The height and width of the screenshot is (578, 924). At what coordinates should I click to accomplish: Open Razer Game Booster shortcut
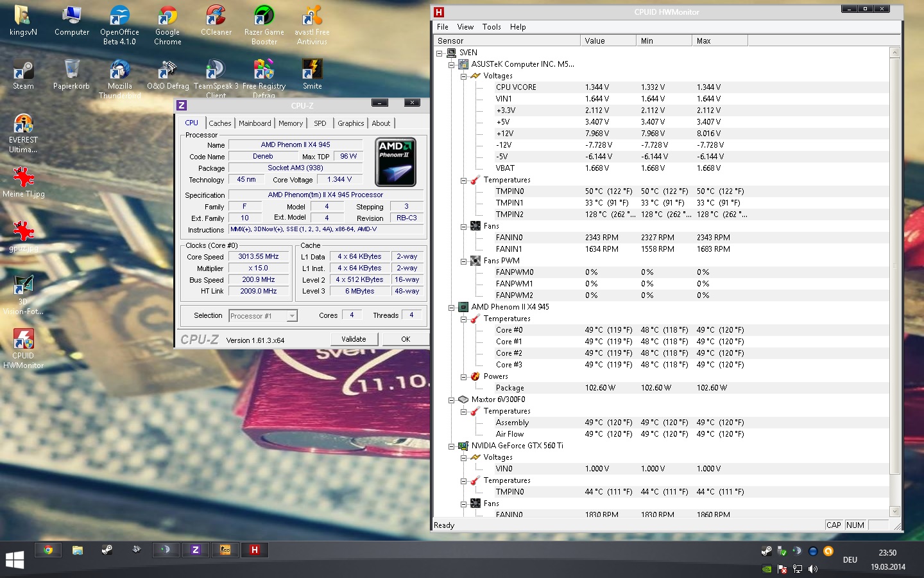point(264,25)
